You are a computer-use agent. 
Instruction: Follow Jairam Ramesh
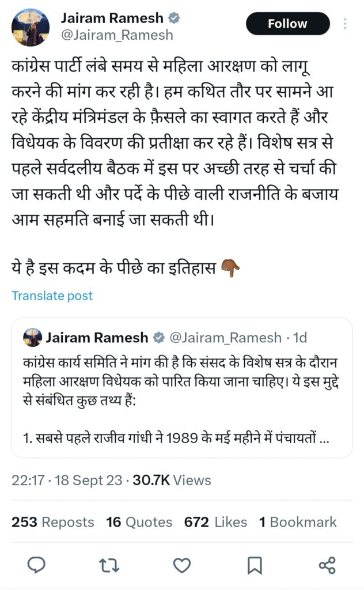[x=287, y=24]
